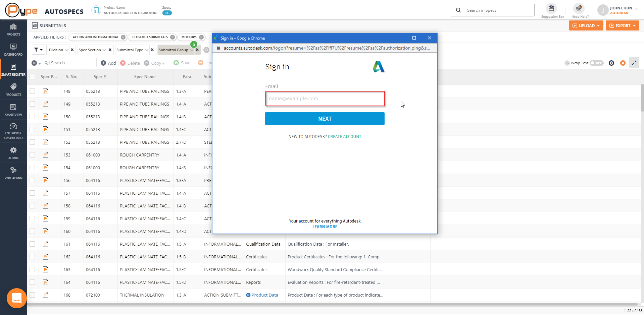Select the checkbox for row 161
Image resolution: width=644 pixels, height=315 pixels.
tap(32, 244)
